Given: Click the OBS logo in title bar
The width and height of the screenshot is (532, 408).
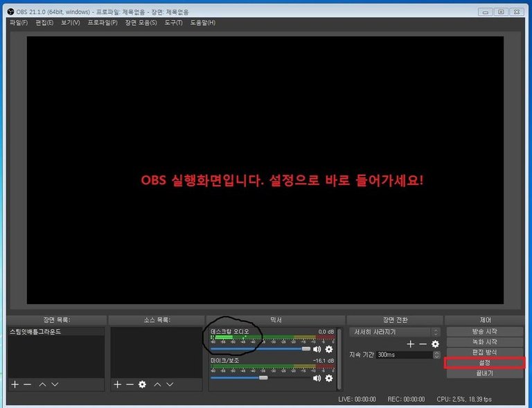Looking at the screenshot, I should point(10,12).
